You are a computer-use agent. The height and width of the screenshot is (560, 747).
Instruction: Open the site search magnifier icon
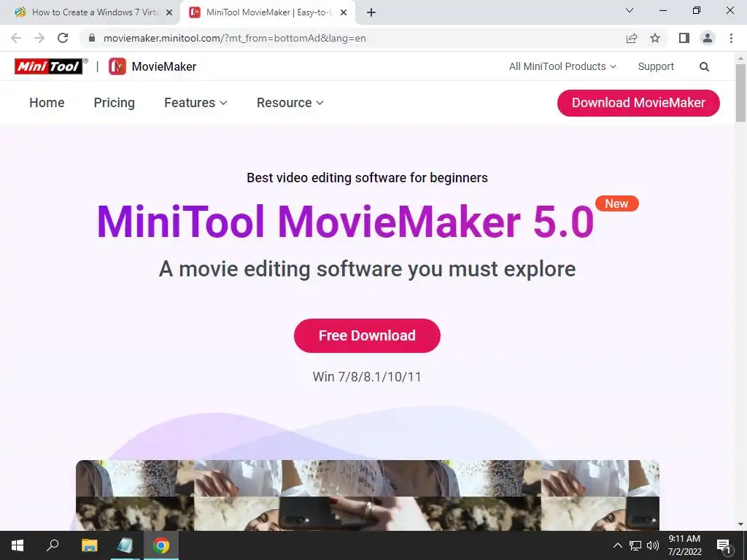[x=704, y=66]
